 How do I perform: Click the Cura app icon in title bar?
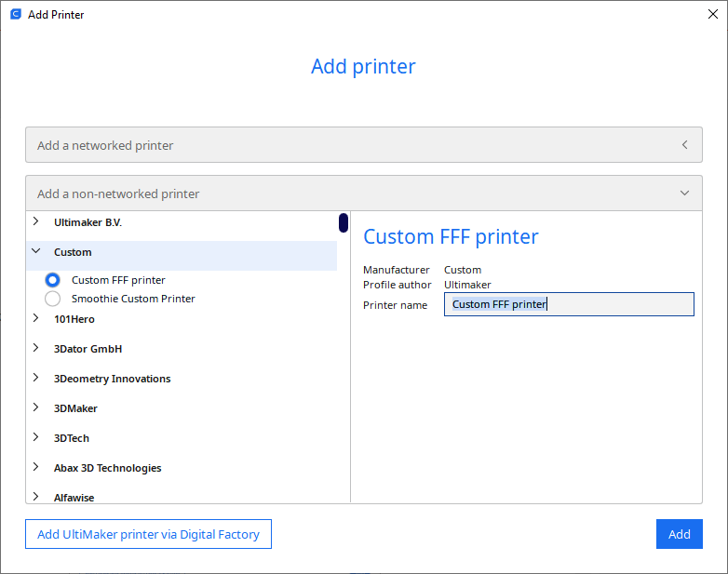coord(16,14)
